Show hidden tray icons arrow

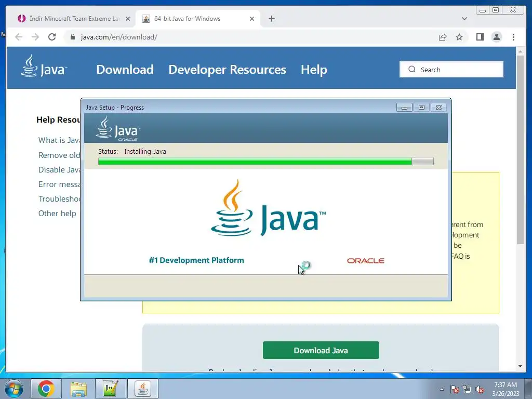(x=442, y=389)
